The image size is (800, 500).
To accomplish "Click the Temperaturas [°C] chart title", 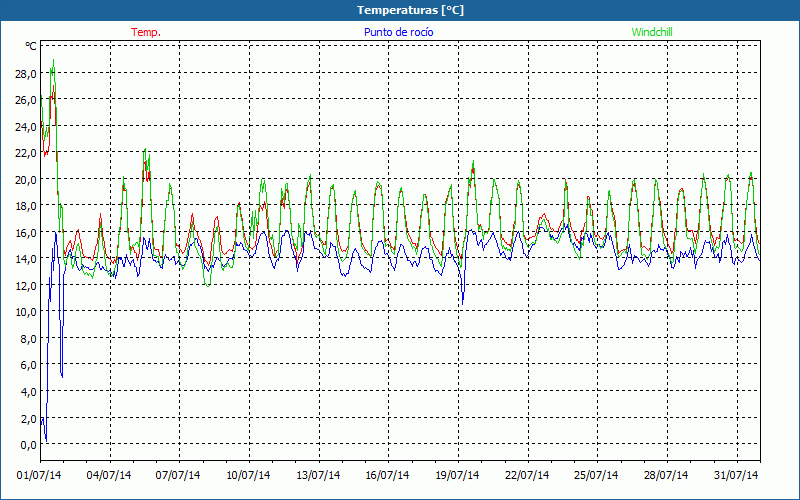I will point(410,10).
